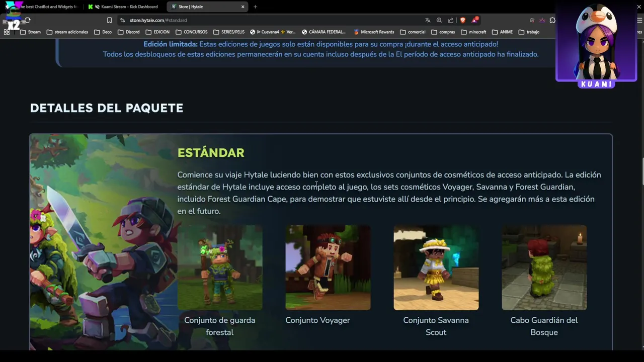Open the page translate icon

click(428, 20)
